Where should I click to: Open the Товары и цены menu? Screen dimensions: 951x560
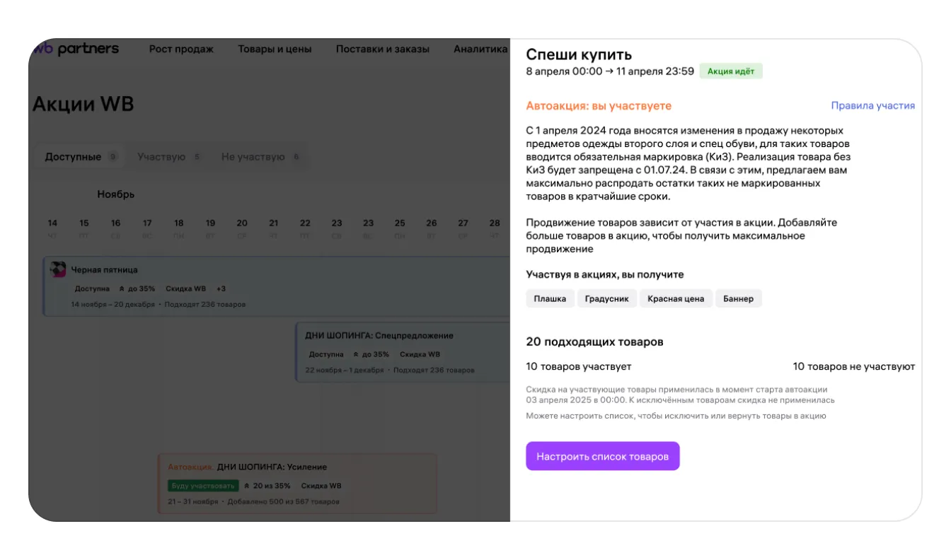pyautogui.click(x=275, y=49)
